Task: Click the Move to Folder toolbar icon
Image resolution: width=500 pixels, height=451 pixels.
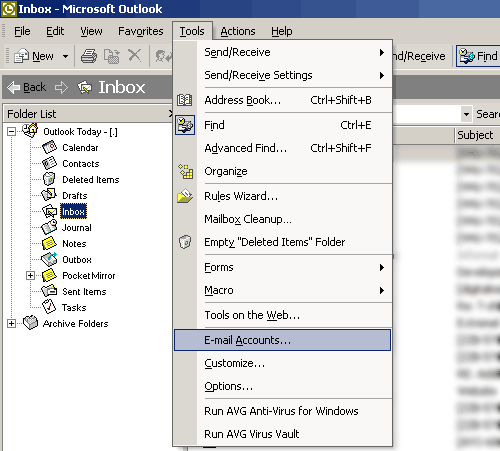Action: [112, 56]
